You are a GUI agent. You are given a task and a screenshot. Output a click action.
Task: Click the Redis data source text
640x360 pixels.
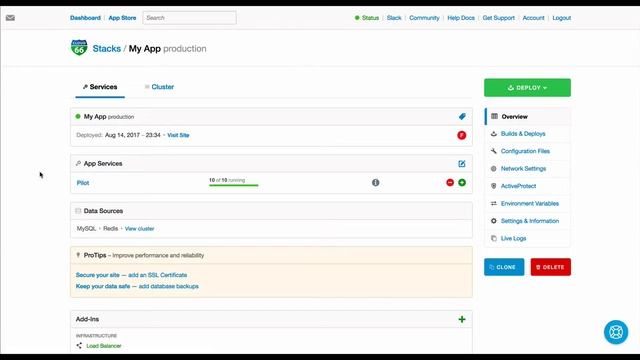click(x=110, y=229)
